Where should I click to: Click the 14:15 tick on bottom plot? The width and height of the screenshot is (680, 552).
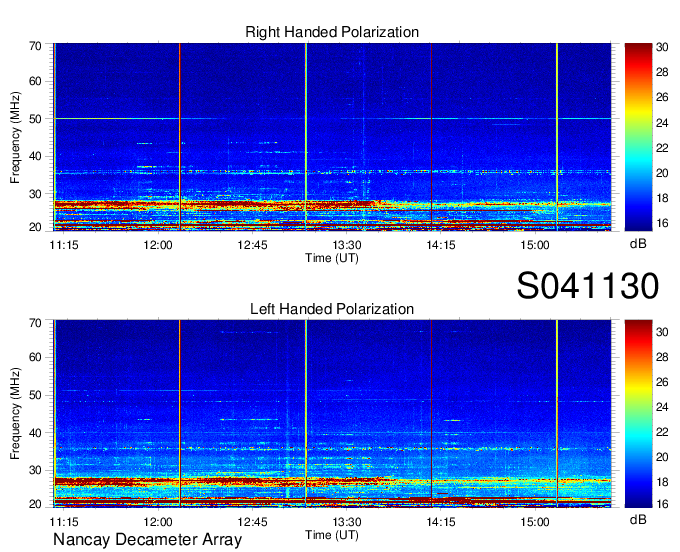441,522
